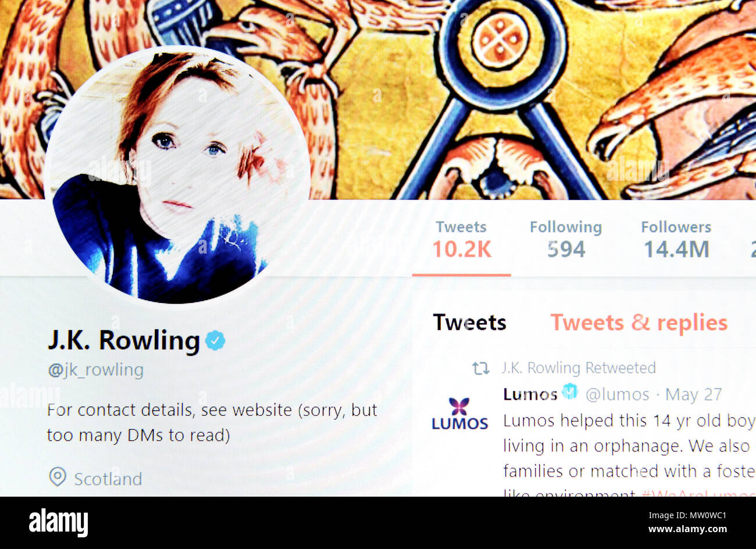Click the Lumos butterfly logo avatar

(459, 413)
